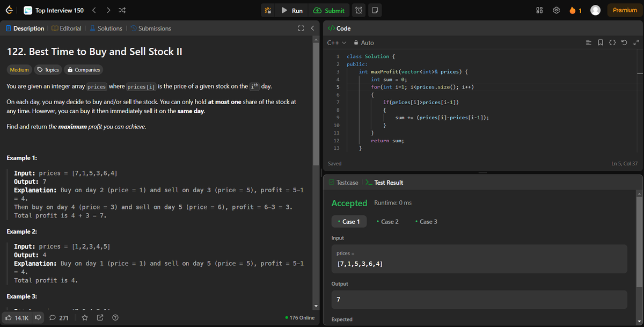This screenshot has width=644, height=327.
Task: Expand the Topics tag
Action: tap(48, 70)
